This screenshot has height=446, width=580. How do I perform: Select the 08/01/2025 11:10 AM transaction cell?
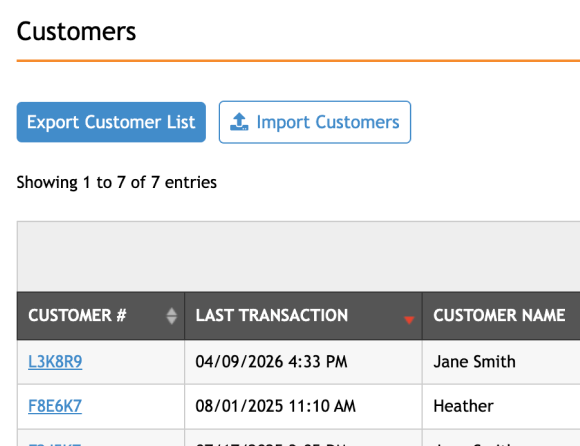[303, 406]
